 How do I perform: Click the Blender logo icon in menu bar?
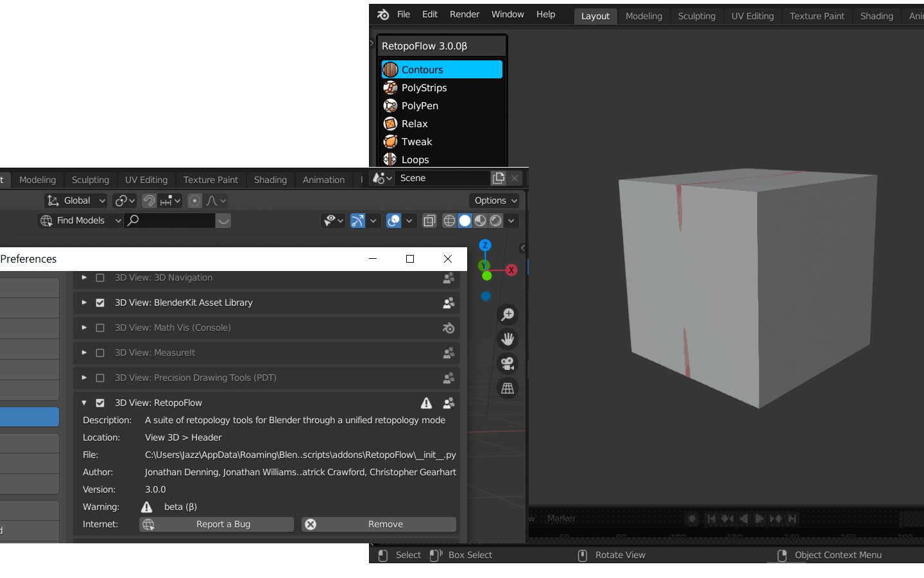(383, 14)
